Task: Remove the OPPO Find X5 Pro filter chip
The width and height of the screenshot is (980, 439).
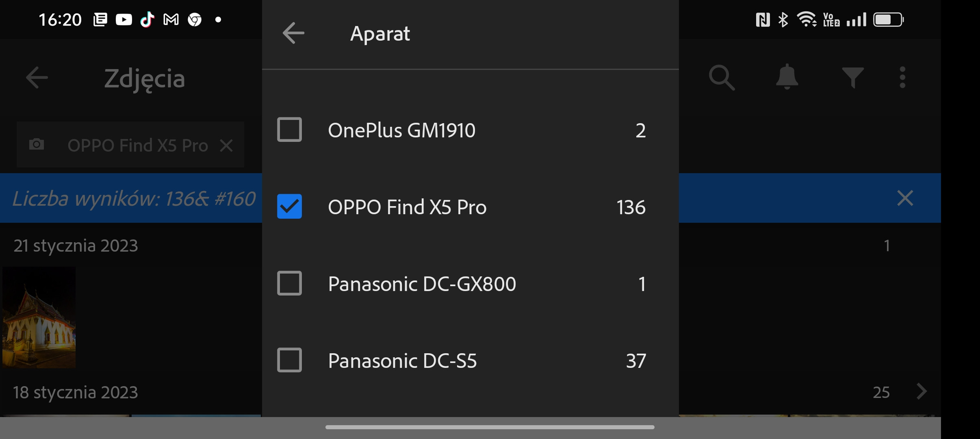Action: tap(226, 146)
